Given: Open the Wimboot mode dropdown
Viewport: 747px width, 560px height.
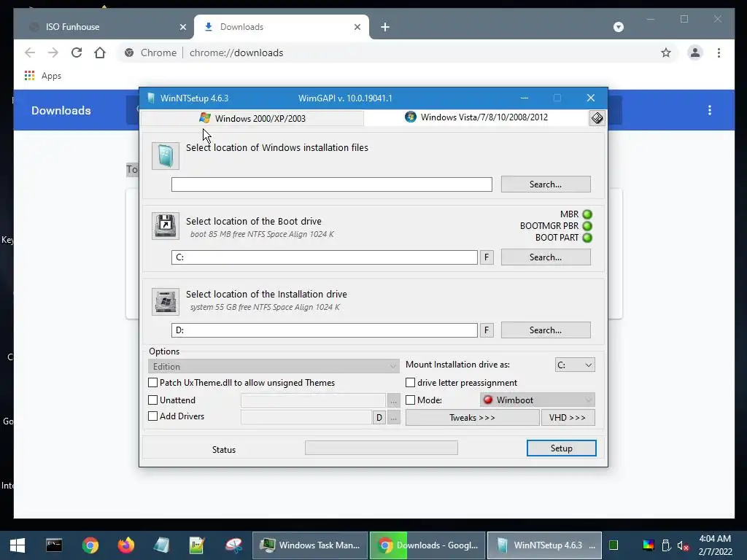Looking at the screenshot, I should click(x=538, y=400).
